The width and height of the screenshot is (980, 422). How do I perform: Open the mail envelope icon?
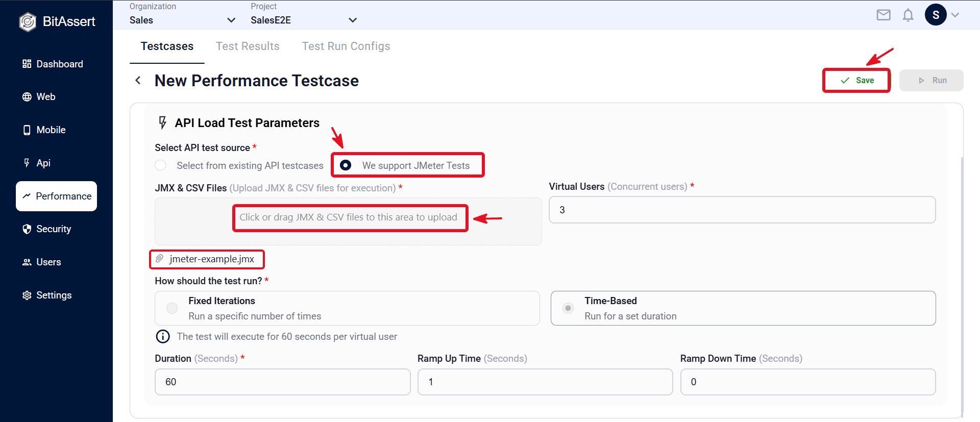[x=884, y=15]
